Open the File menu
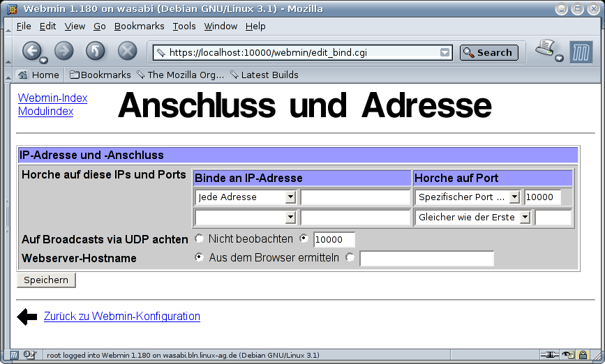 (x=24, y=26)
